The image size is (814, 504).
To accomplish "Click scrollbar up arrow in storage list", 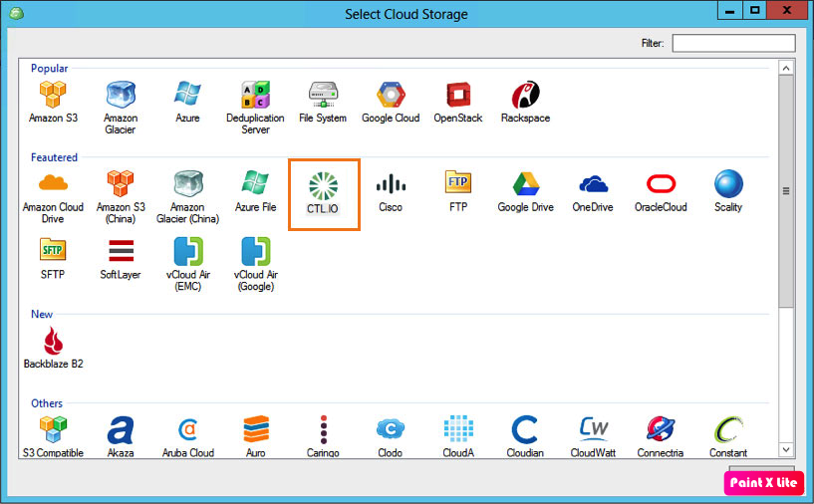I will point(786,68).
